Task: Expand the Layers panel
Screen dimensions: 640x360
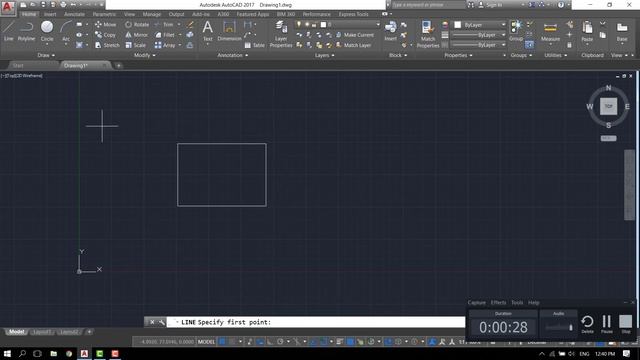Action: click(x=324, y=55)
